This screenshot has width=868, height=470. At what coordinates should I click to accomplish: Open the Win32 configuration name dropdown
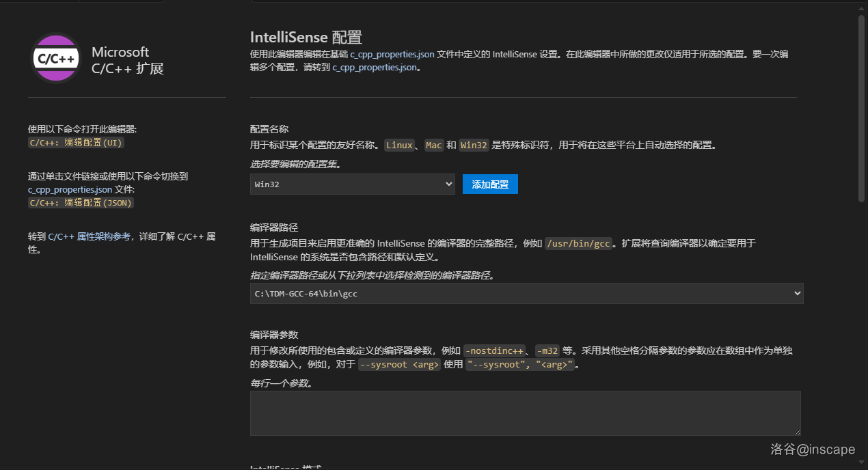[352, 184]
